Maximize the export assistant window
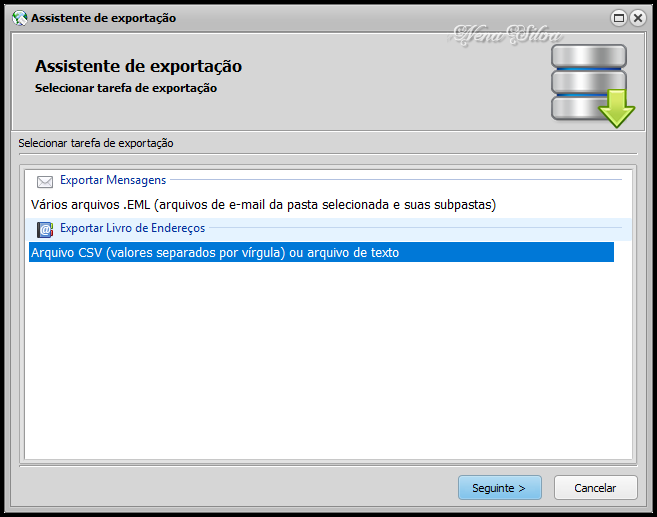Viewport: 657px width, 517px height. tap(619, 18)
